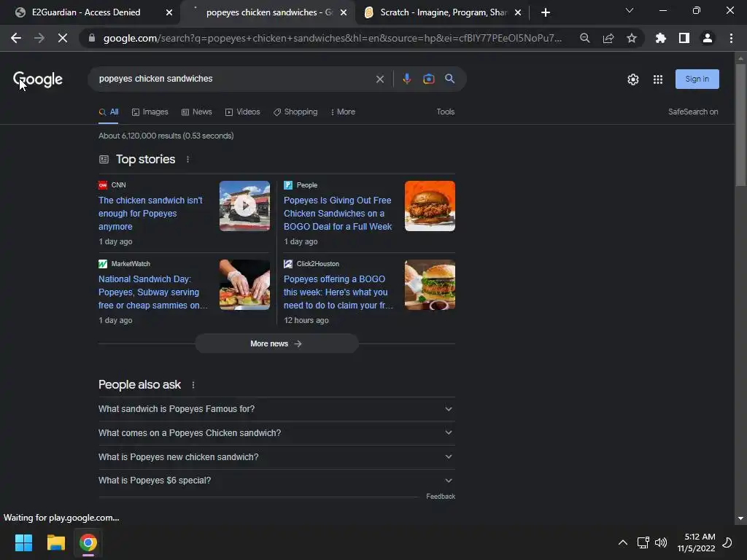This screenshot has width=747, height=560.
Task: Expand 'What comes on a Popeyes Chicken sandwich?'
Action: [x=276, y=433]
